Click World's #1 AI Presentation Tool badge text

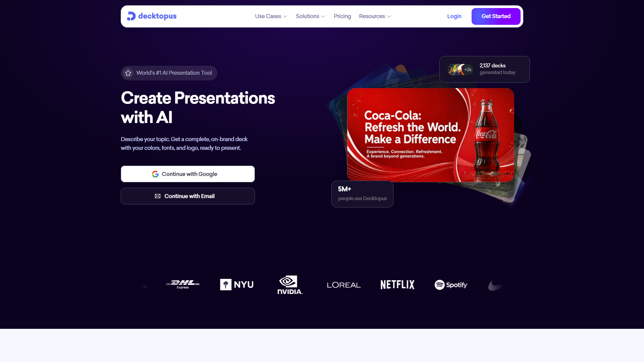point(174,73)
